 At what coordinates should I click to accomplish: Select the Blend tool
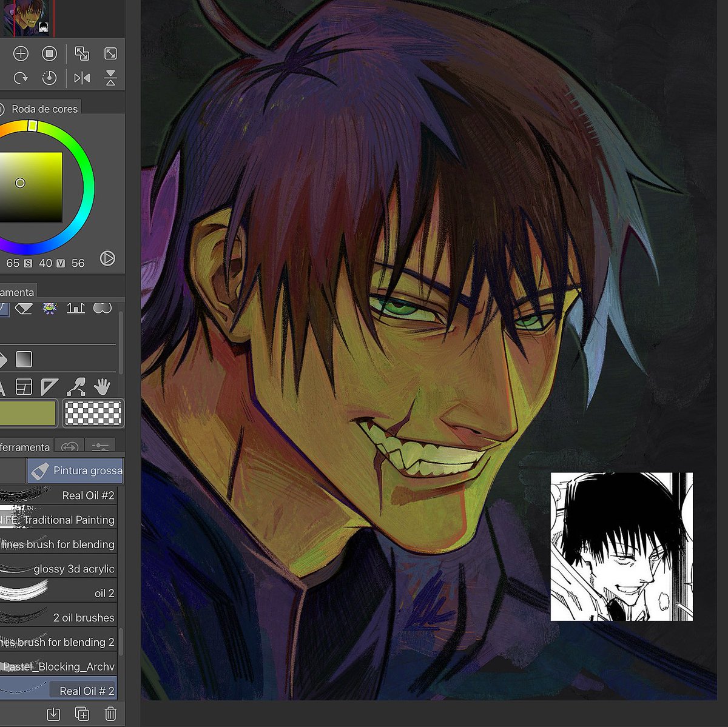(103, 308)
